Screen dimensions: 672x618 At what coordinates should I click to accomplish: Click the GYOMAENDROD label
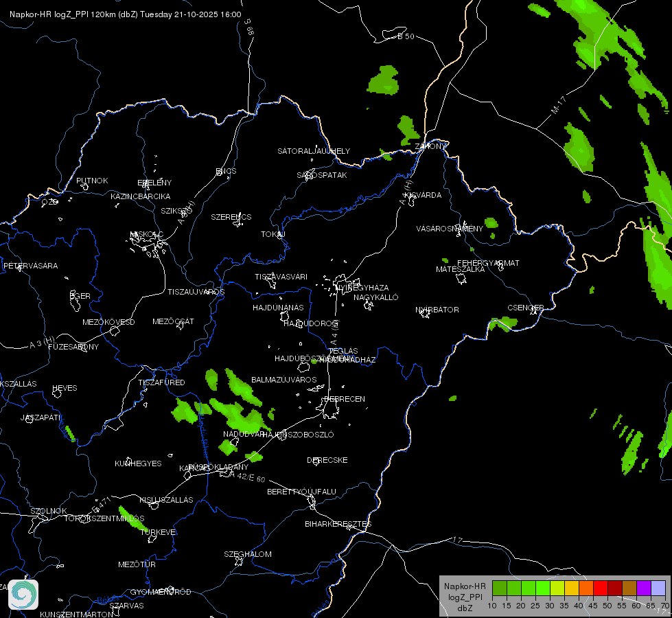161,592
